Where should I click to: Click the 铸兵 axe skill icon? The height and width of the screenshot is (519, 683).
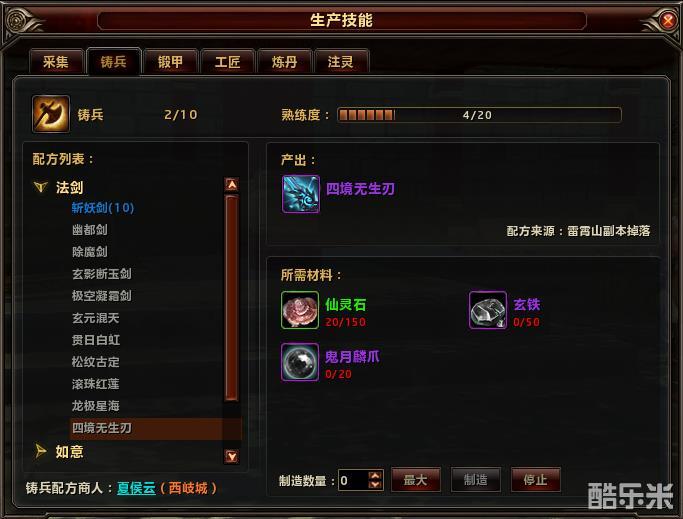[51, 114]
